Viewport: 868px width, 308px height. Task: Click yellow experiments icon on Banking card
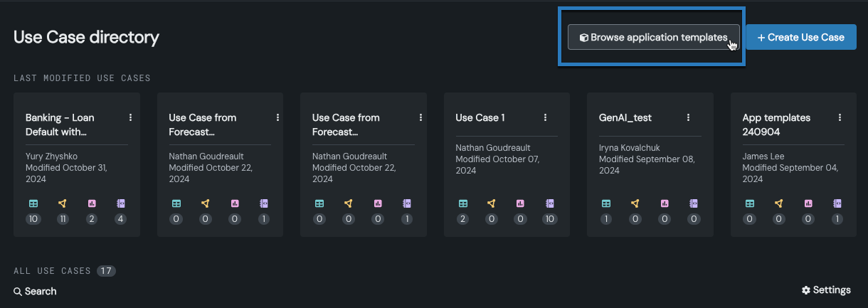tap(63, 203)
